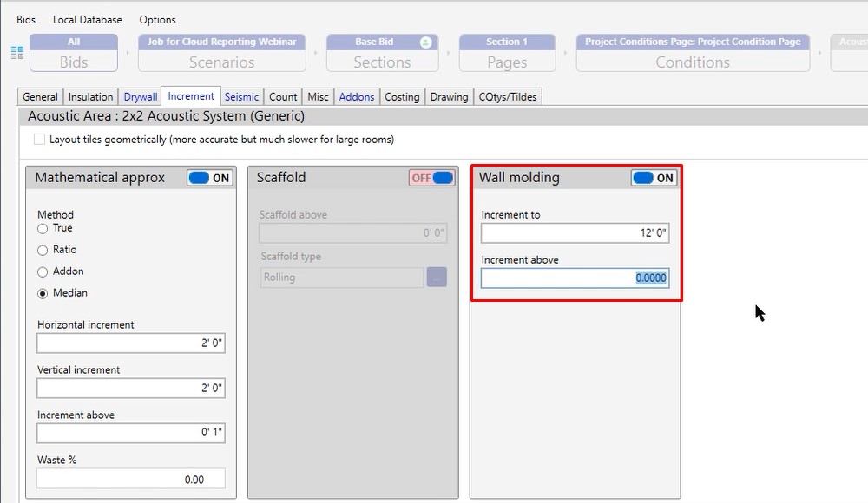The image size is (868, 503).
Task: Go to the CQtys/Tildes tab
Action: coord(508,97)
